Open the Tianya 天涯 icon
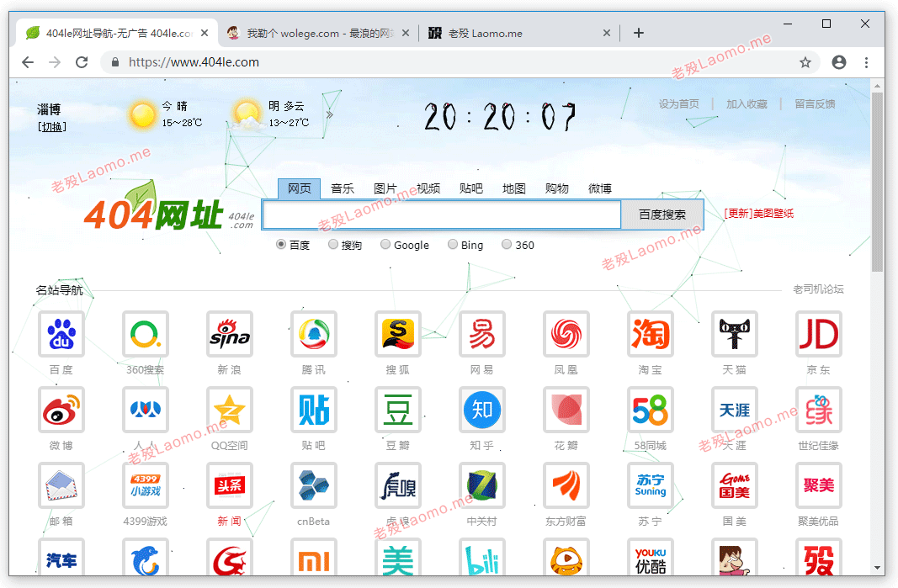 point(735,410)
